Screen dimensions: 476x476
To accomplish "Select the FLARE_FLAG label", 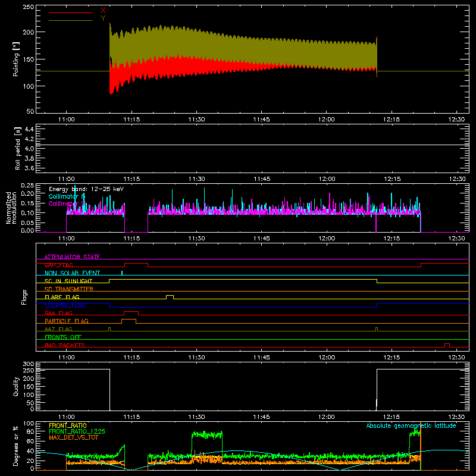I will pyautogui.click(x=62, y=297).
